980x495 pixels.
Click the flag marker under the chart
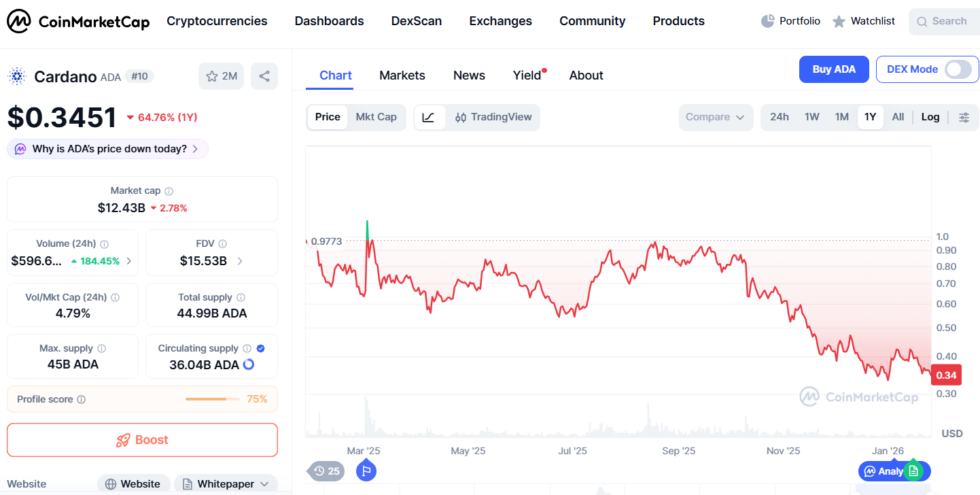366,471
